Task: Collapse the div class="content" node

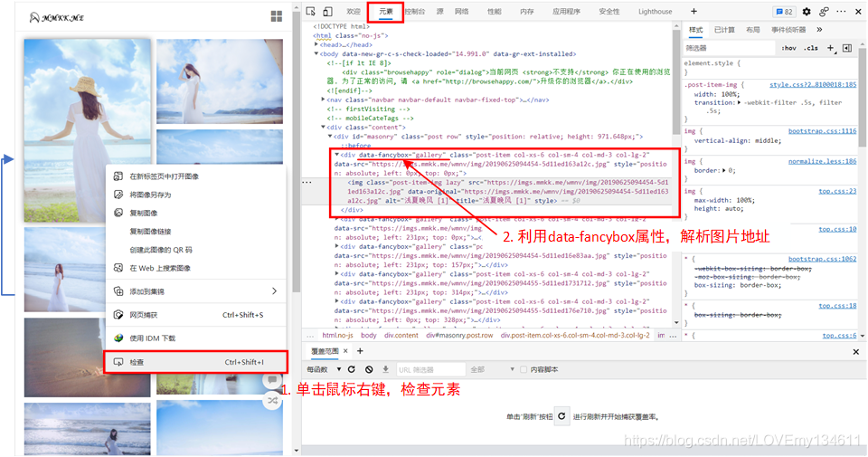Action: point(324,127)
